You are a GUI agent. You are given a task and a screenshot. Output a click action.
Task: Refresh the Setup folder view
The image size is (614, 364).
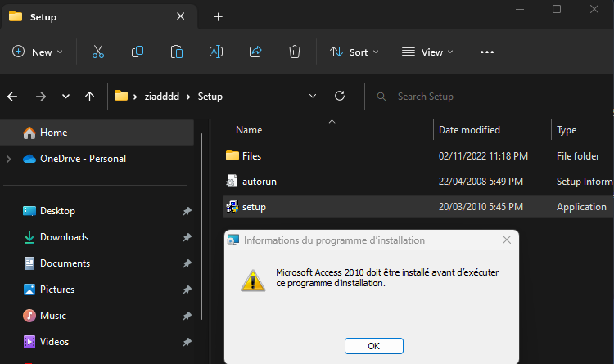point(340,96)
